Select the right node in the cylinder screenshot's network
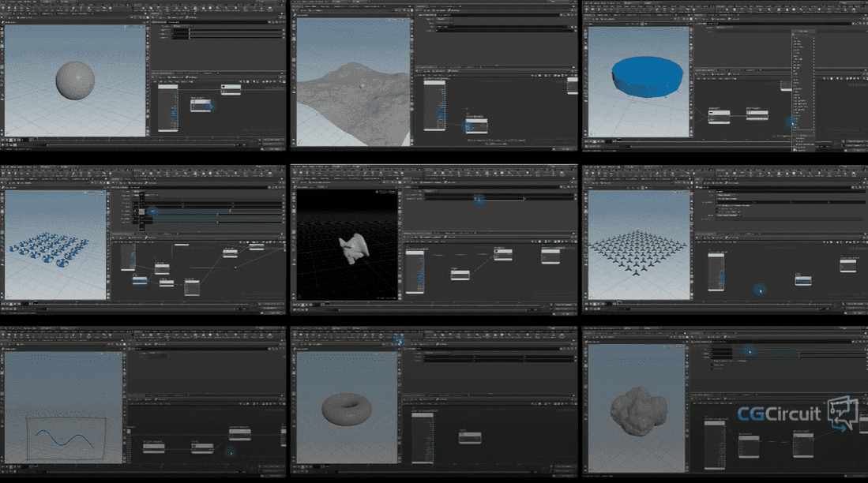This screenshot has width=868, height=483. 757,114
